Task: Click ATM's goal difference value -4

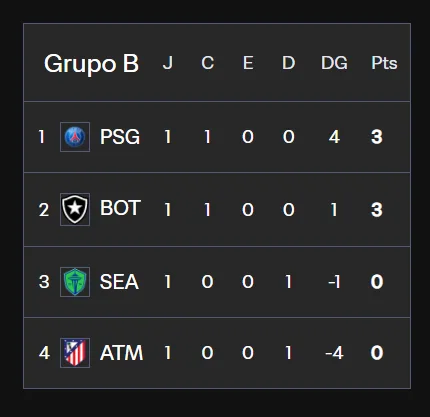Action: (x=334, y=353)
